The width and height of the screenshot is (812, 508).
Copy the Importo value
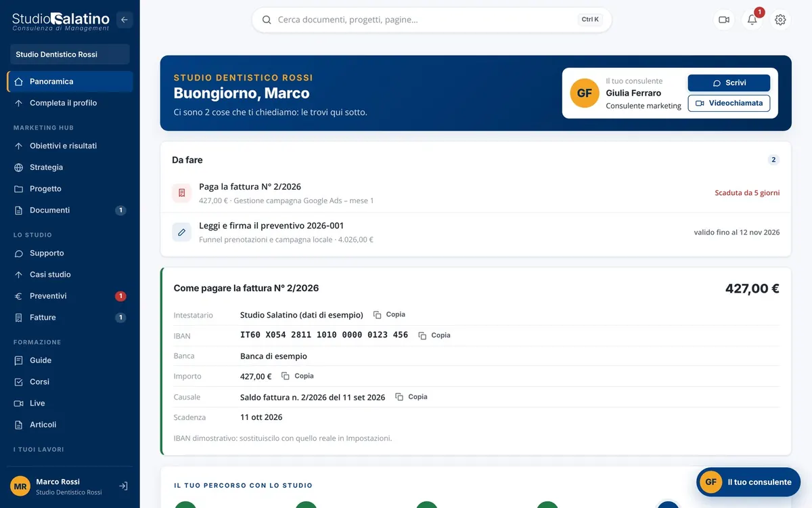pyautogui.click(x=298, y=376)
